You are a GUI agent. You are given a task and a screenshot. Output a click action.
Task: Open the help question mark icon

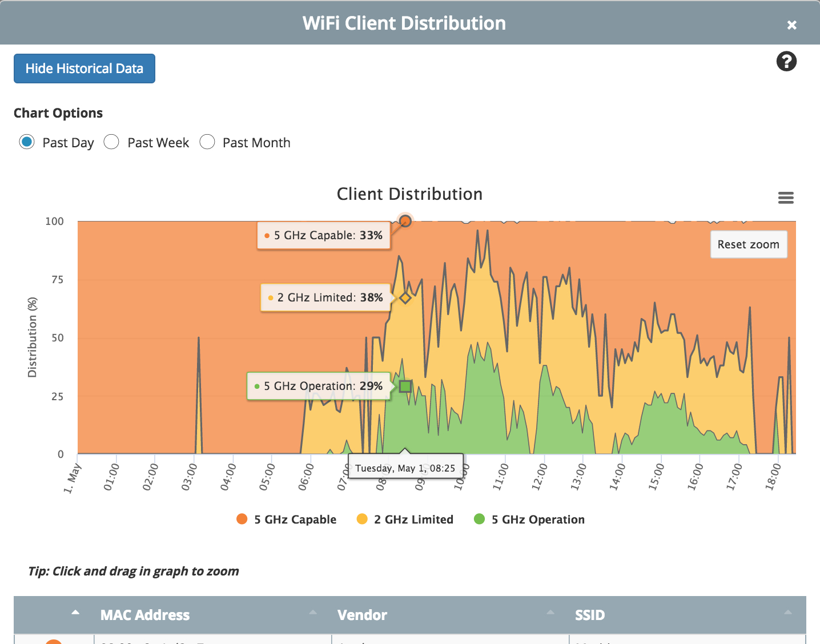pos(786,62)
